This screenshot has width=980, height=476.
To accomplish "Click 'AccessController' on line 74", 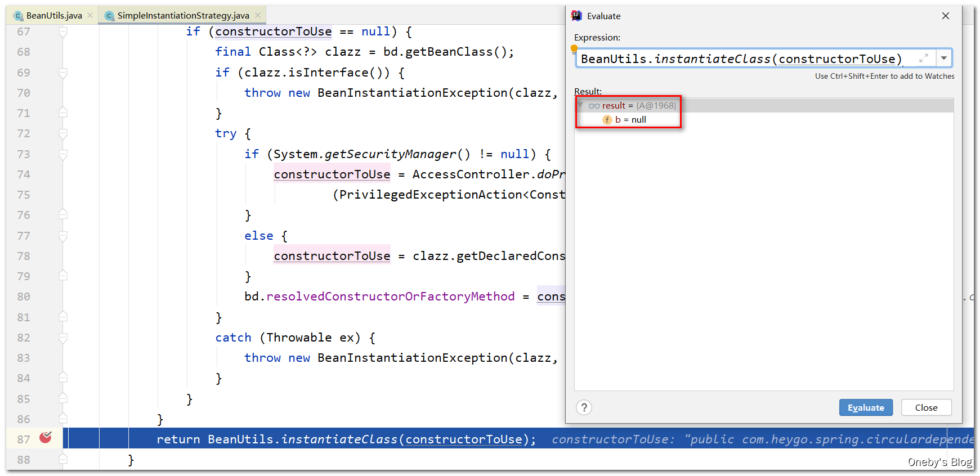I will tap(471, 174).
